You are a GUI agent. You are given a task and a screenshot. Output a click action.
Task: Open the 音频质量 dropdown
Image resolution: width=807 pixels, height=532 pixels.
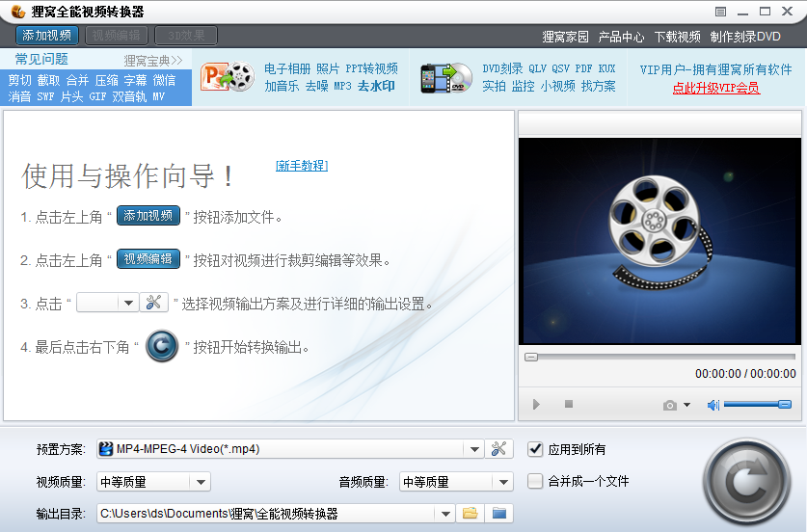503,482
